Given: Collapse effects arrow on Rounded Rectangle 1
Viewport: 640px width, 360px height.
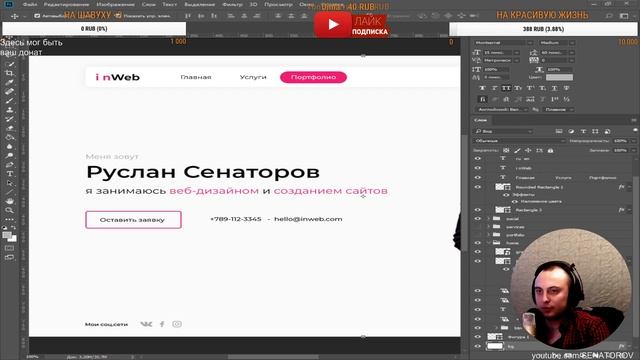Looking at the screenshot, I should (x=629, y=187).
